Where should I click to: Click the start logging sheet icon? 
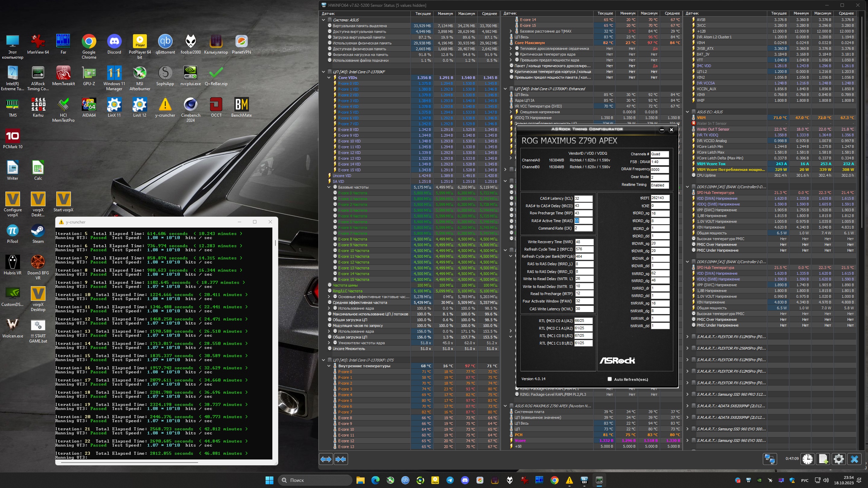point(823,459)
